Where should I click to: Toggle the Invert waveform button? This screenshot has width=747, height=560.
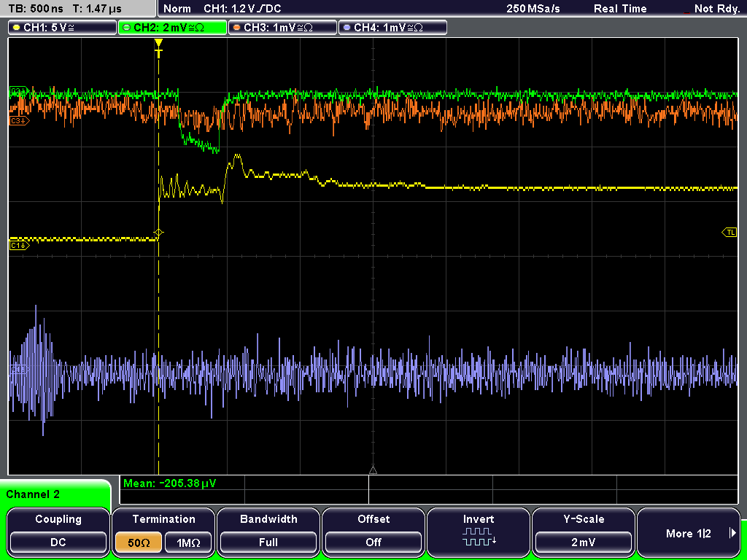coord(479,532)
